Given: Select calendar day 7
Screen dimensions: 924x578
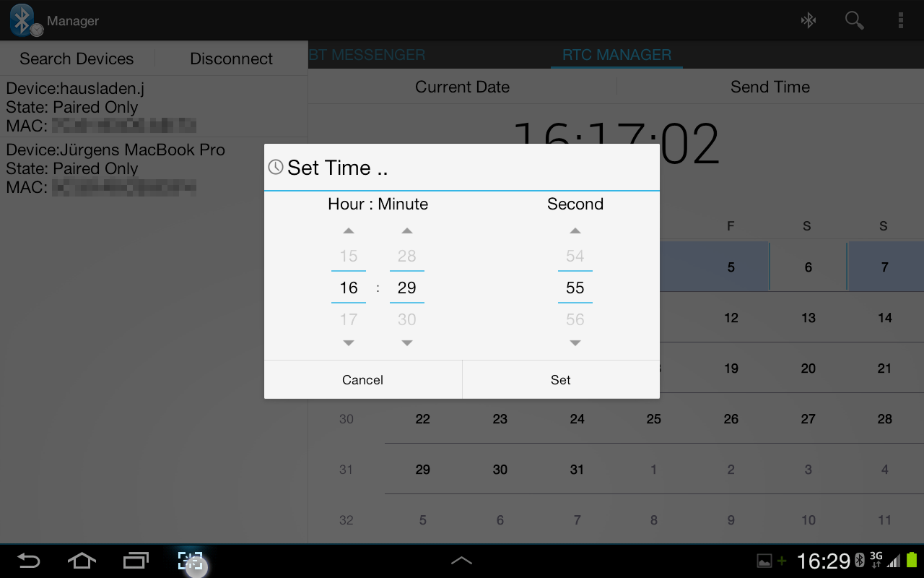Looking at the screenshot, I should (885, 267).
